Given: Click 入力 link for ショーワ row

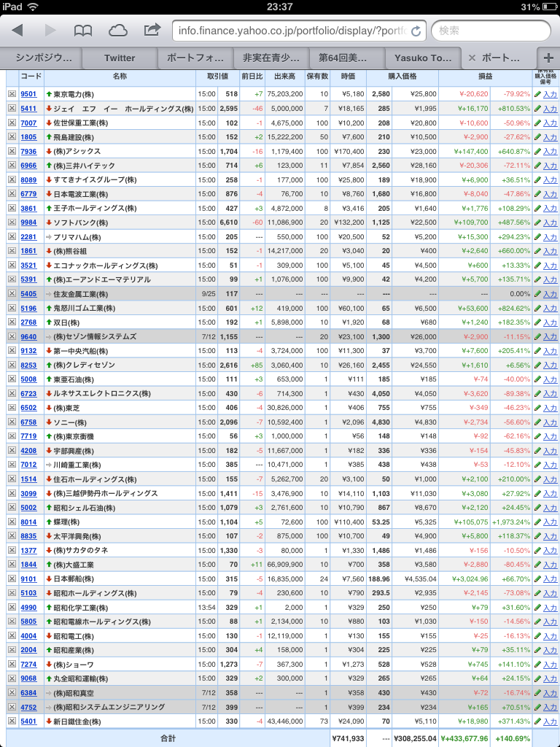Looking at the screenshot, I should tap(550, 665).
